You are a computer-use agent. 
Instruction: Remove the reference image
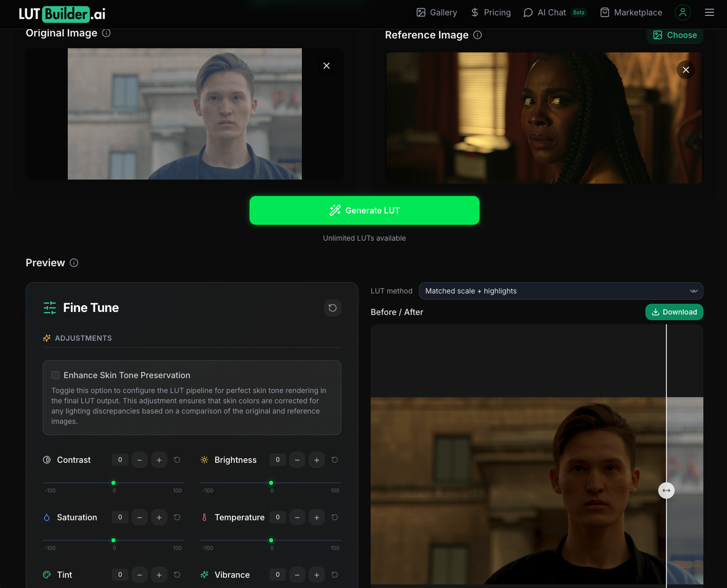tap(686, 70)
